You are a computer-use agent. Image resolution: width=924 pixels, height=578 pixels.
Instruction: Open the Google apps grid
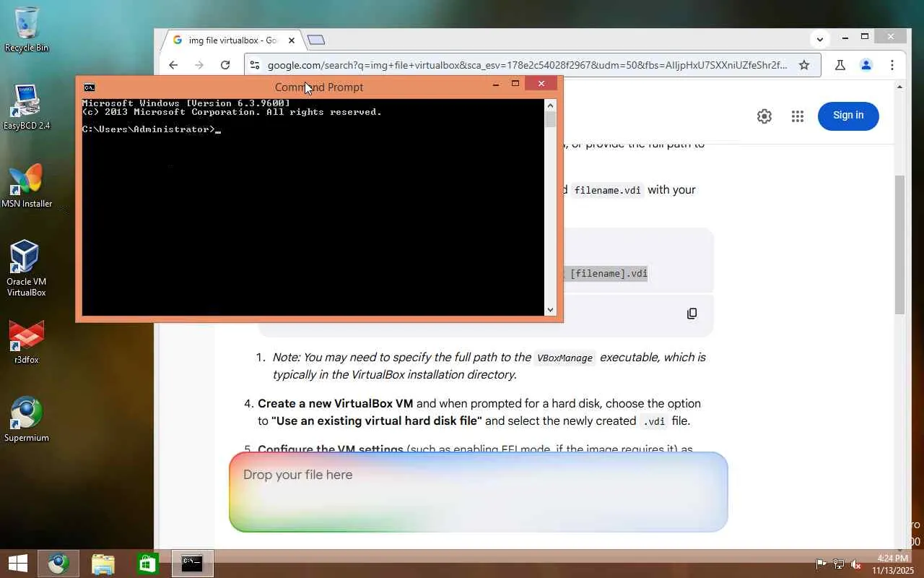click(798, 116)
